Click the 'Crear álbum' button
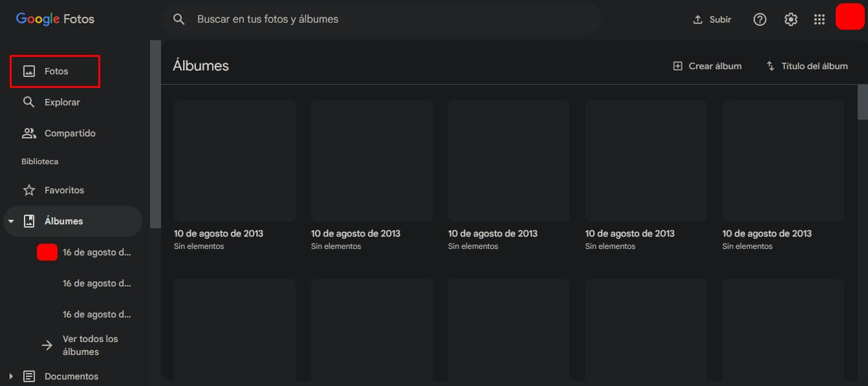868x386 pixels. pos(708,66)
